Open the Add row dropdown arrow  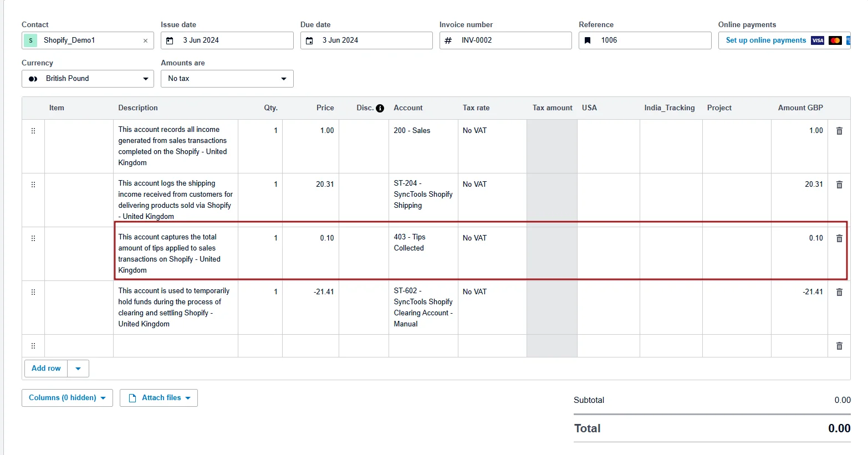[78, 369]
